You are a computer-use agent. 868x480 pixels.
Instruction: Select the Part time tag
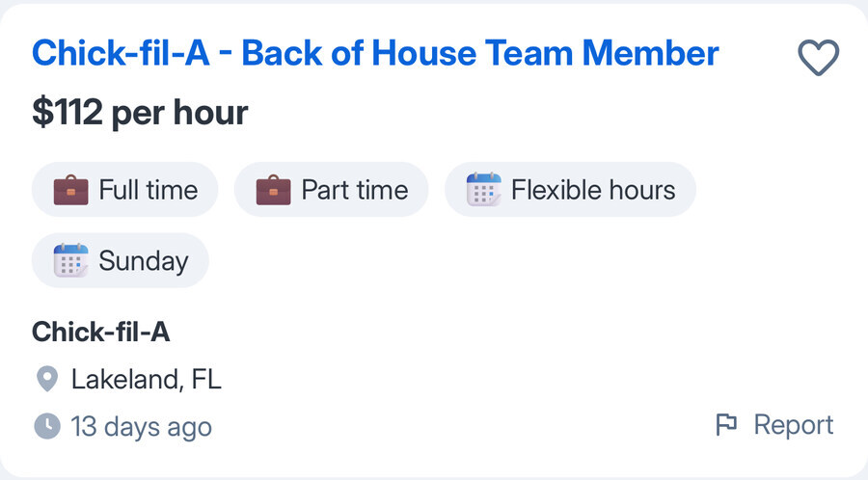[x=331, y=190]
